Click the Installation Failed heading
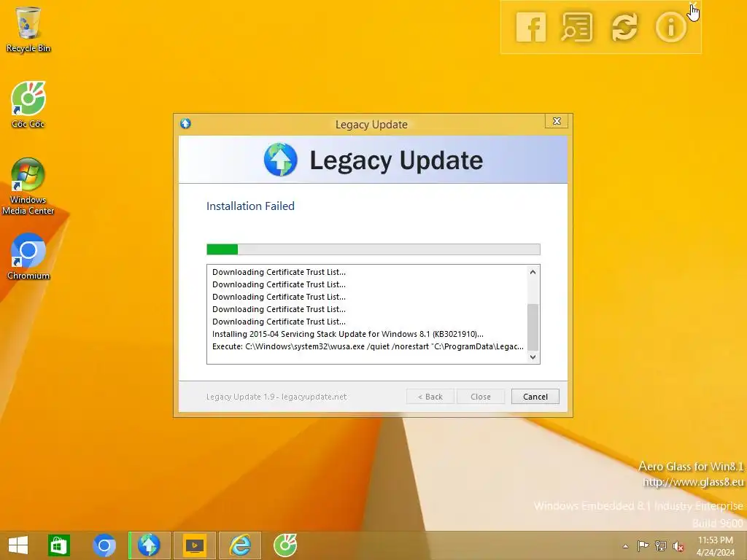Screen dimensions: 747x560 pos(250,206)
